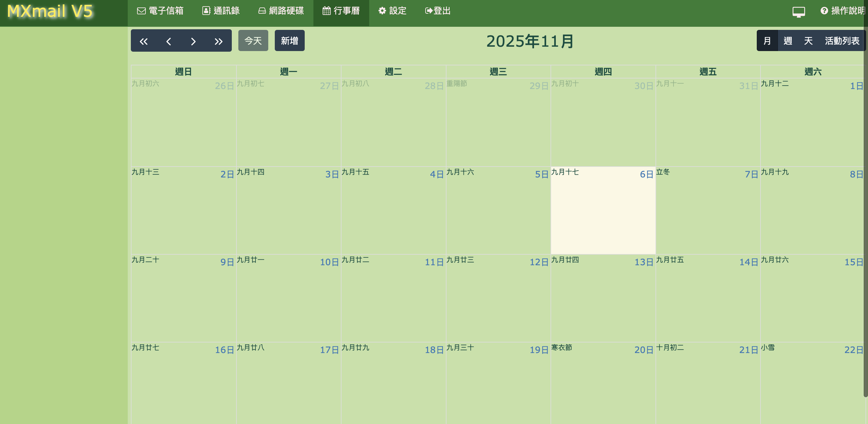Jump forward one year double-chevron
Image resolution: width=868 pixels, height=424 pixels.
click(x=219, y=41)
